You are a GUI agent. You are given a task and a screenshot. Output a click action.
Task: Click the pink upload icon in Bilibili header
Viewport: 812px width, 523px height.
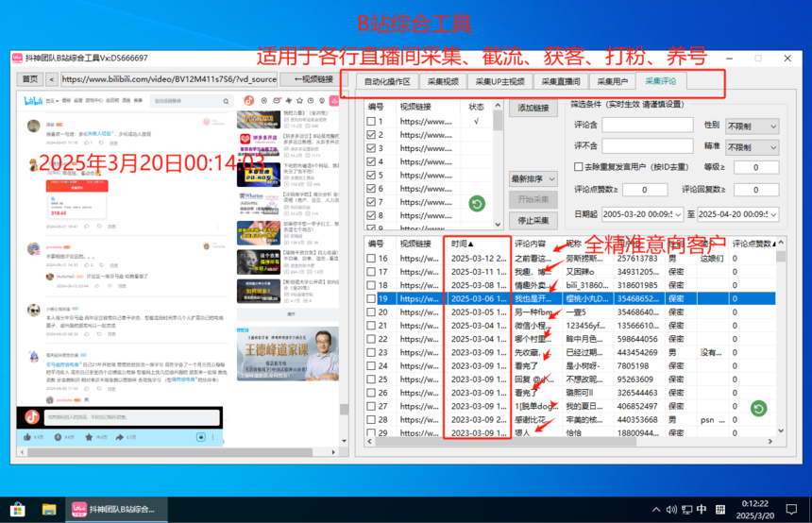pos(334,100)
